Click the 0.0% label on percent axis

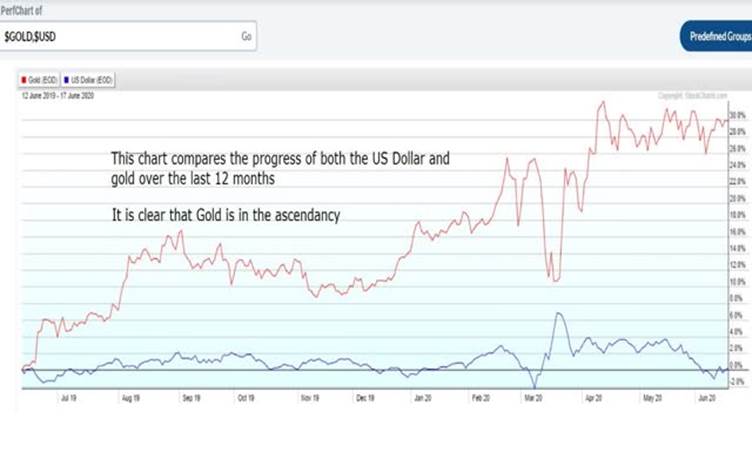coord(735,365)
